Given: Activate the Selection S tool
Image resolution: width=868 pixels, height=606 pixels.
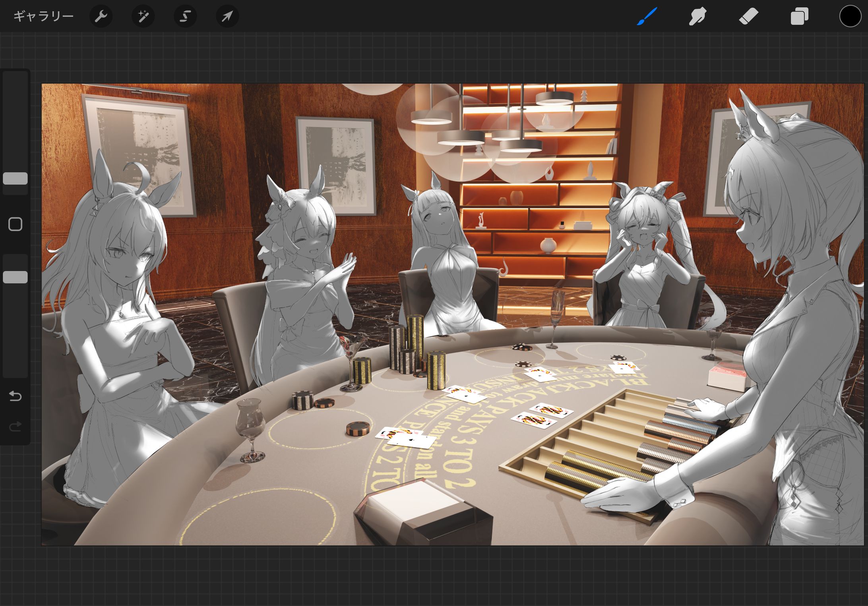Looking at the screenshot, I should [185, 16].
